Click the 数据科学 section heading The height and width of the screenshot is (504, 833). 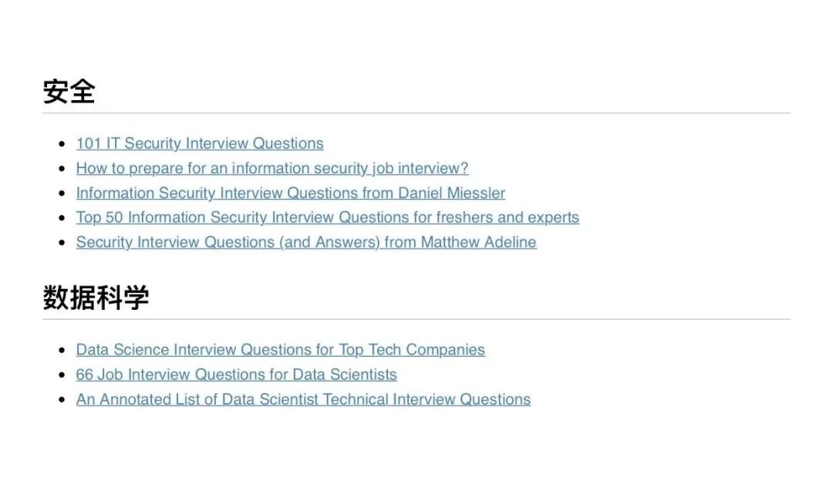(96, 297)
